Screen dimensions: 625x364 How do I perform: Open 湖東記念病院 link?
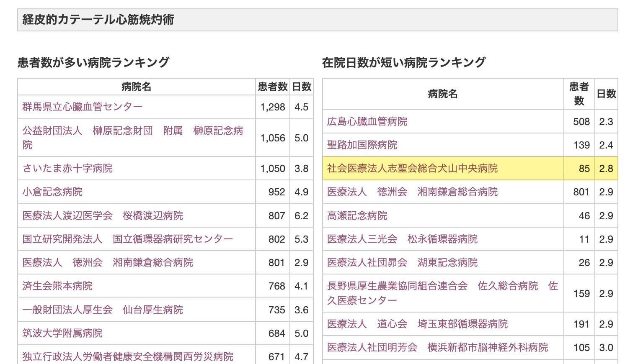tap(402, 262)
